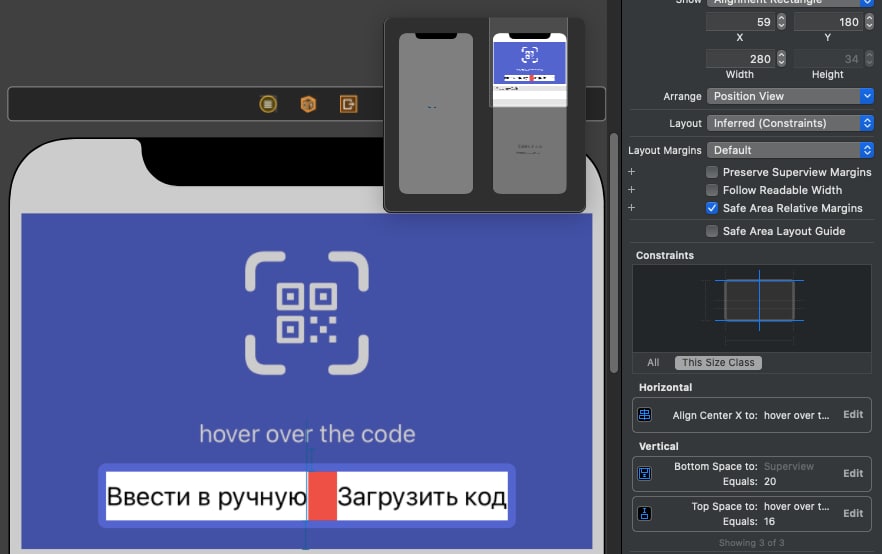Screen dimensions: 882x554
Task: Click the Height field showing 34
Action: (828, 58)
